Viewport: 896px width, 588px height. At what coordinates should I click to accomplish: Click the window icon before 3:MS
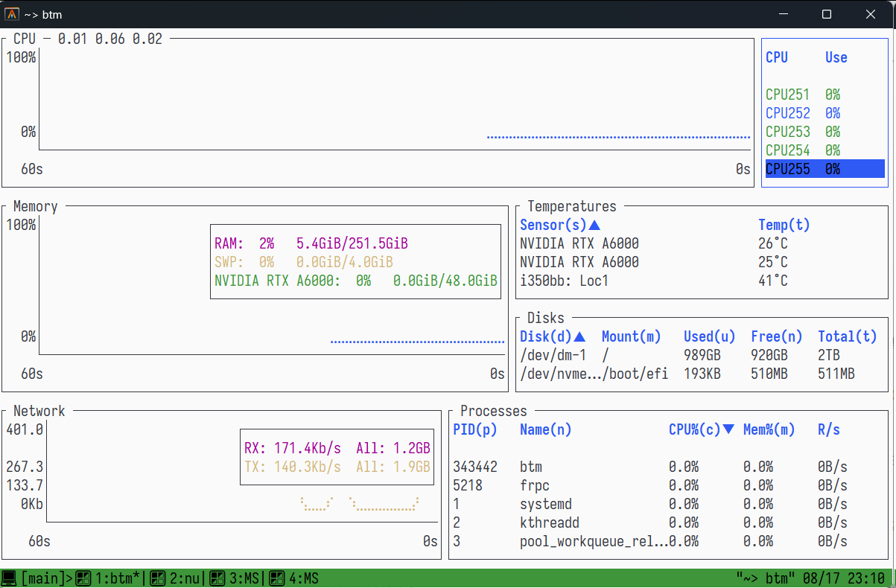tap(217, 578)
